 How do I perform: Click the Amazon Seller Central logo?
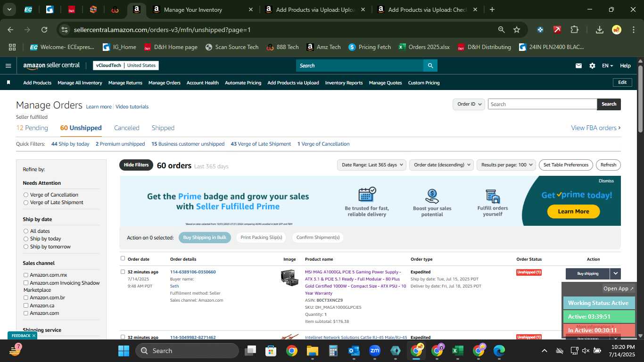[51, 66]
